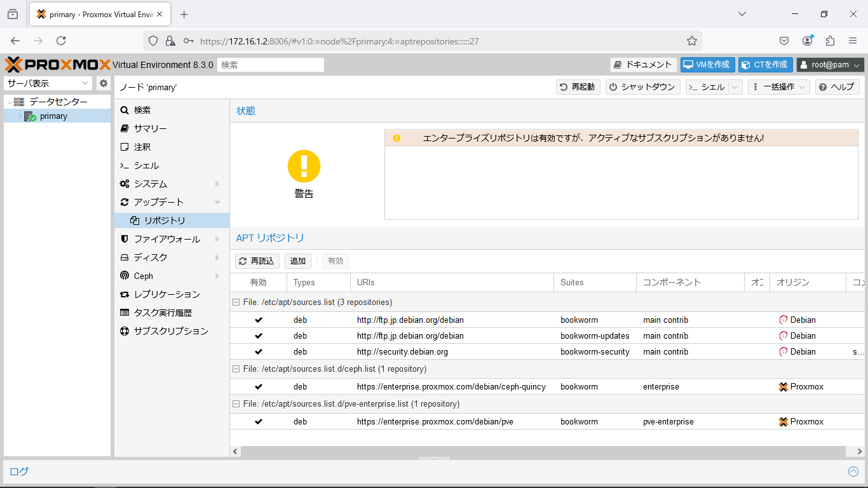Click the VMを作成 button
868x488 pixels.
tap(707, 64)
